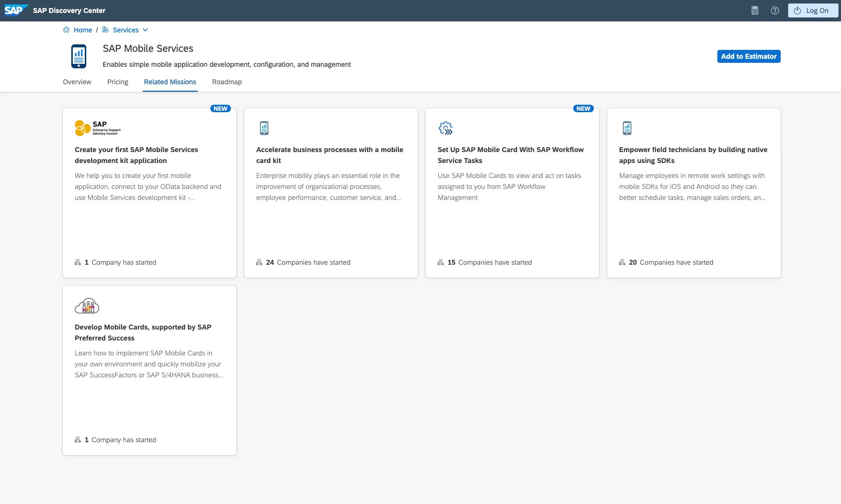
Task: Switch to the Overview tab
Action: 77,82
